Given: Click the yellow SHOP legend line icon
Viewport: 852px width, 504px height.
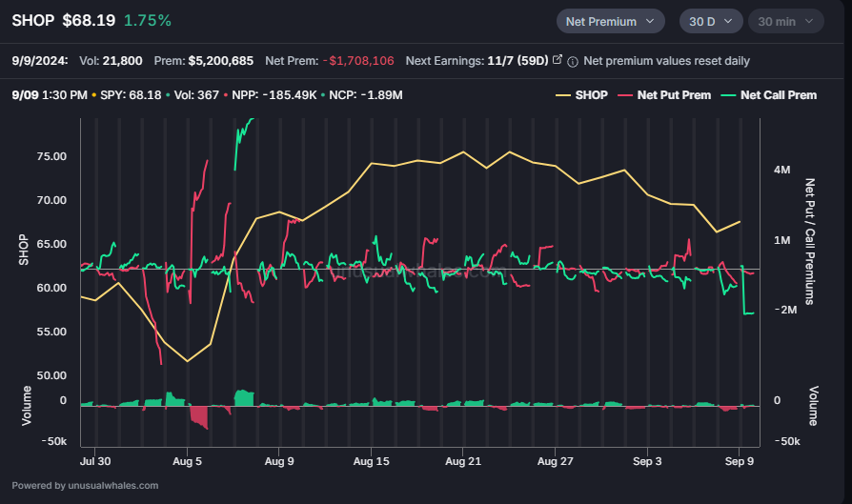Looking at the screenshot, I should 563,95.
